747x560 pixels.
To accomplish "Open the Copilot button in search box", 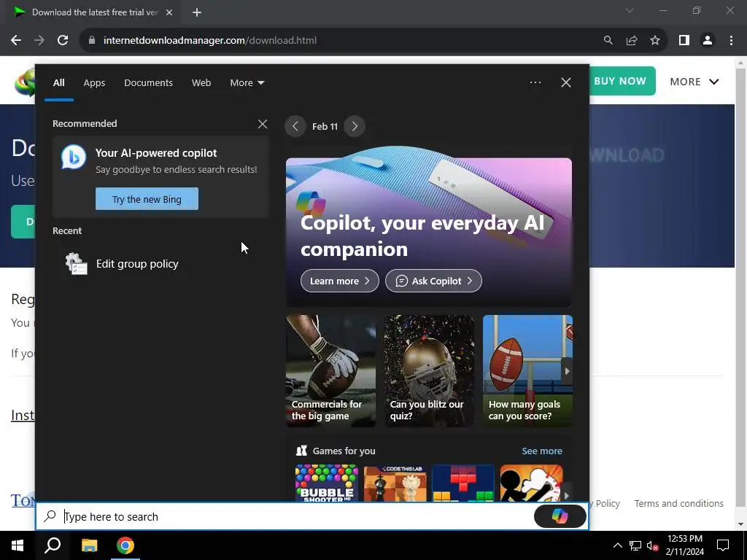I will 560,516.
